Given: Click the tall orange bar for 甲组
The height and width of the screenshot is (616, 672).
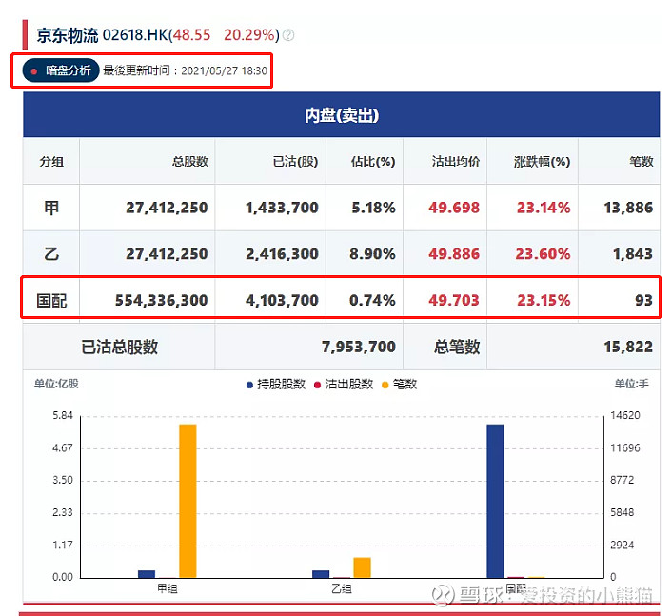Looking at the screenshot, I should pyautogui.click(x=188, y=501).
